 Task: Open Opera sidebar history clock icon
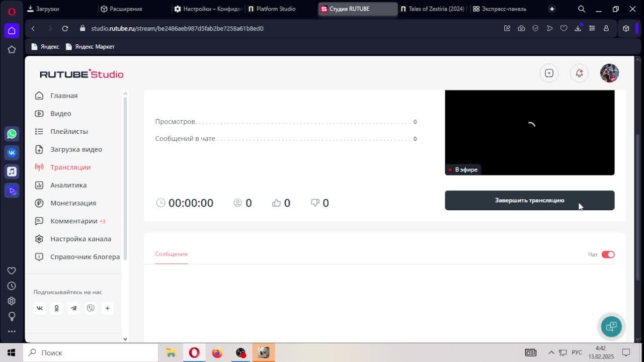(12, 286)
